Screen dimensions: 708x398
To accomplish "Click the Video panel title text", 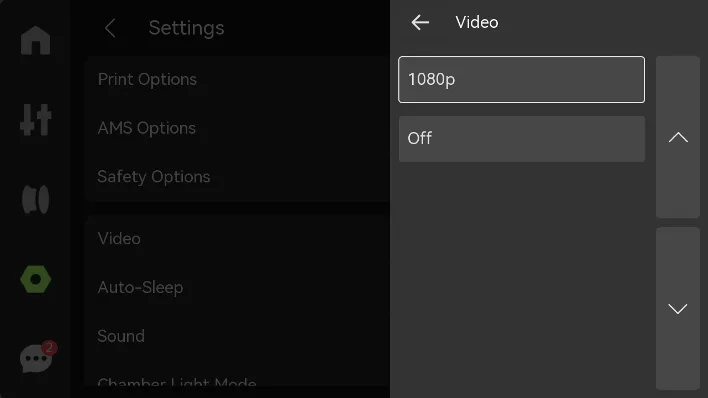I will pos(477,22).
